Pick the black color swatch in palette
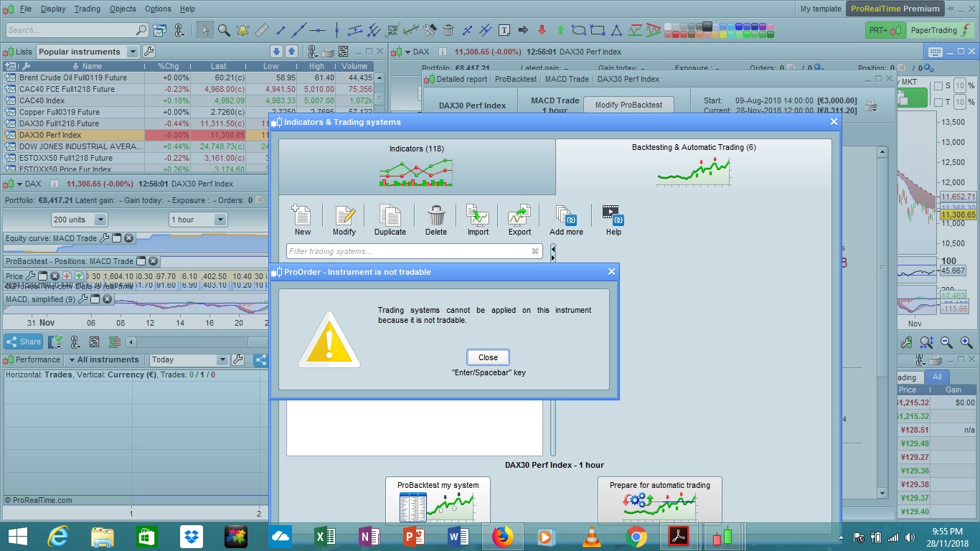 coord(707,27)
